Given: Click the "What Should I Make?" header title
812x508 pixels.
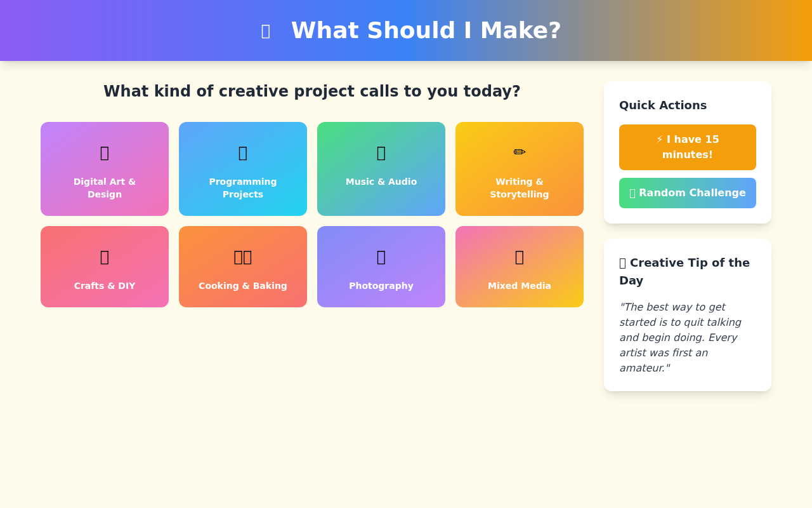Looking at the screenshot, I should [426, 30].
